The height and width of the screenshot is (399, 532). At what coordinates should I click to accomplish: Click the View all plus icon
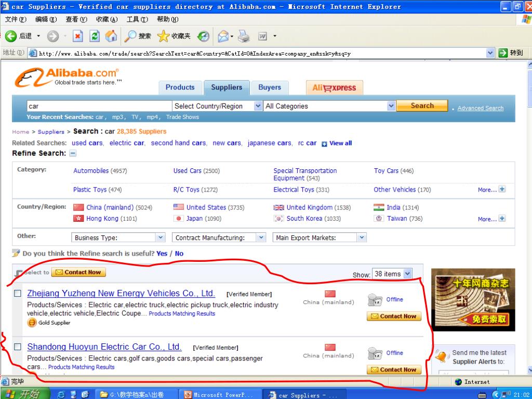[324, 144]
